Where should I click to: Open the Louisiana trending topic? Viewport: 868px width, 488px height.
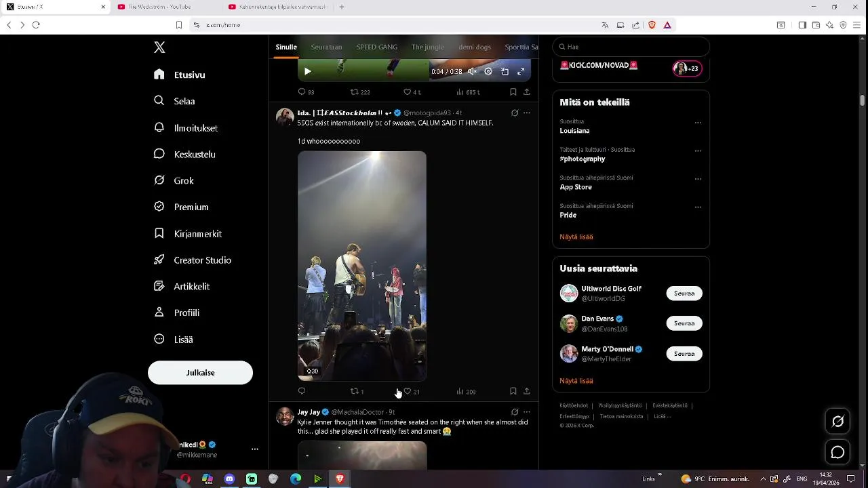click(574, 131)
